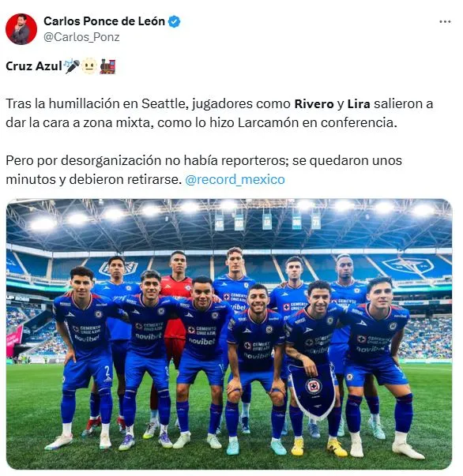
Task: Click the bold name Rivero
Action: [x=314, y=104]
